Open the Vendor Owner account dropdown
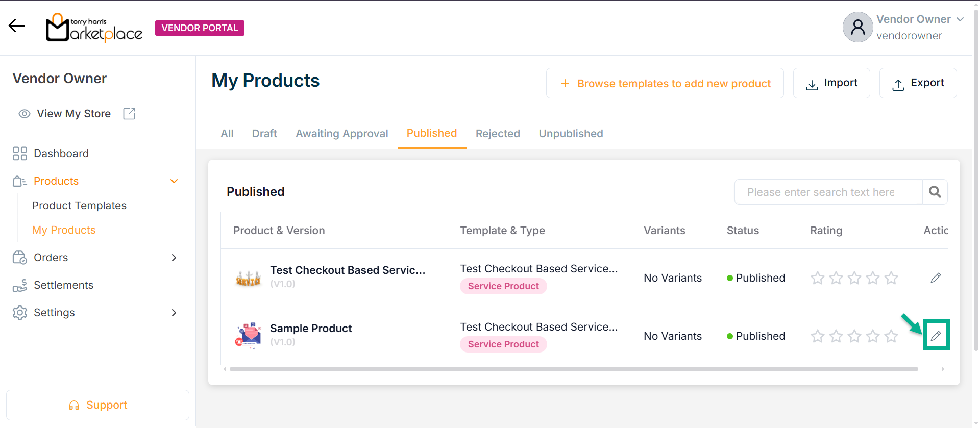This screenshot has width=980, height=428. (960, 19)
